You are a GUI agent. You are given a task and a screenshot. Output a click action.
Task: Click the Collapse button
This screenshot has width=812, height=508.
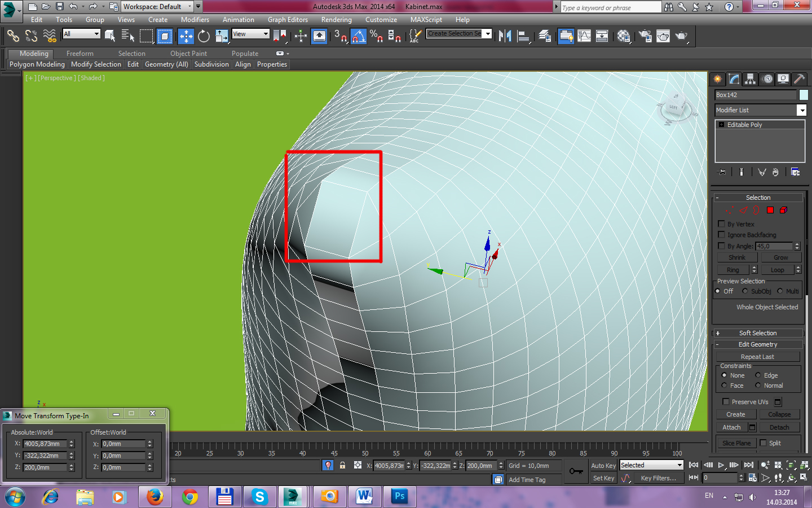point(779,414)
